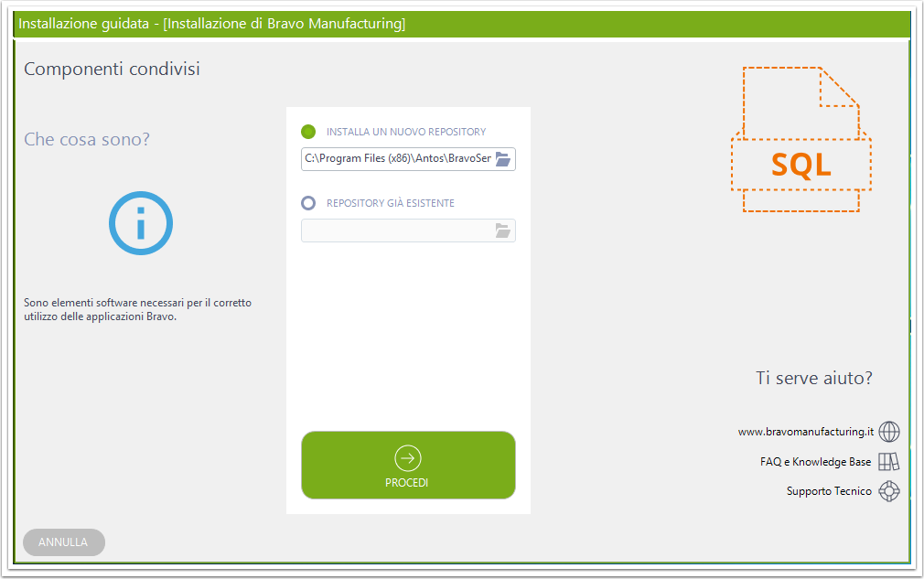Select Installa un nuovo repository radio button
924x579 pixels.
coord(308,132)
